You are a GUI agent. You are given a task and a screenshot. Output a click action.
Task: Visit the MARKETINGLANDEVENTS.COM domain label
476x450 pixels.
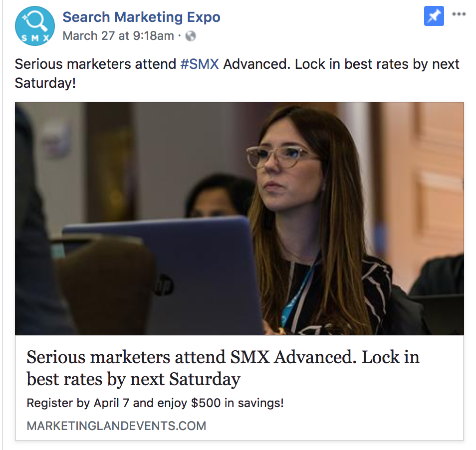click(116, 426)
